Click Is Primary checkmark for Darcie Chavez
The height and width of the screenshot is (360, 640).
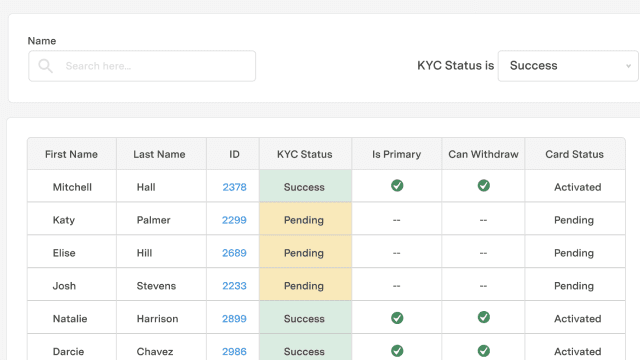(397, 351)
